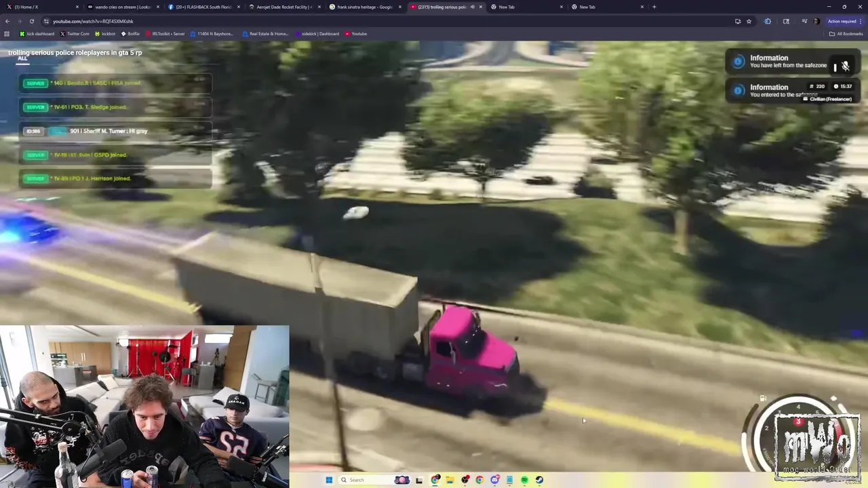
Task: Open the kick dashboard bookmark
Action: pos(37,33)
